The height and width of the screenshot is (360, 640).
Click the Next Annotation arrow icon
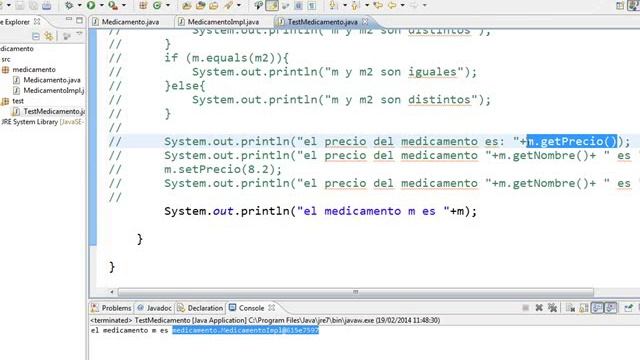[334, 5]
